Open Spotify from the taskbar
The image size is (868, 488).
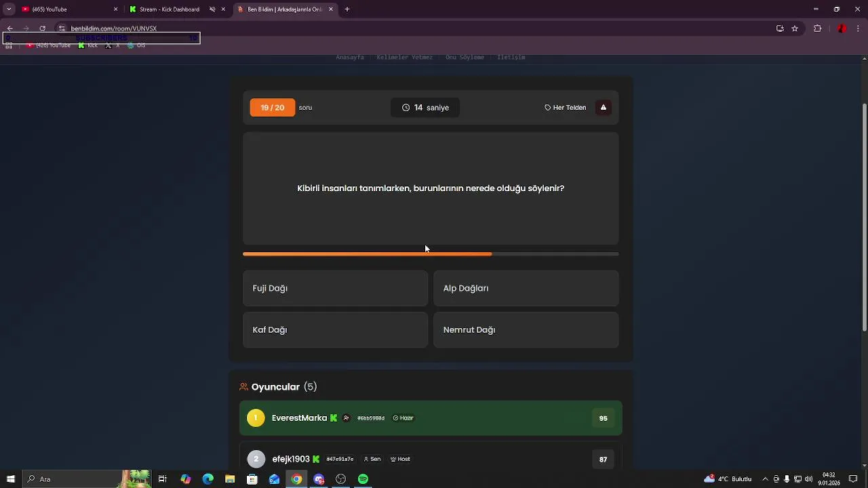(363, 479)
